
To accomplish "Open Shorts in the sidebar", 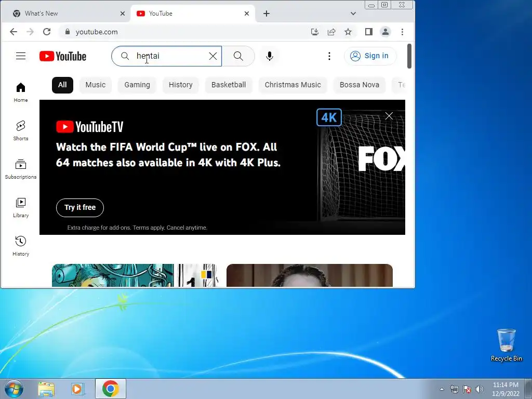I will click(x=21, y=130).
